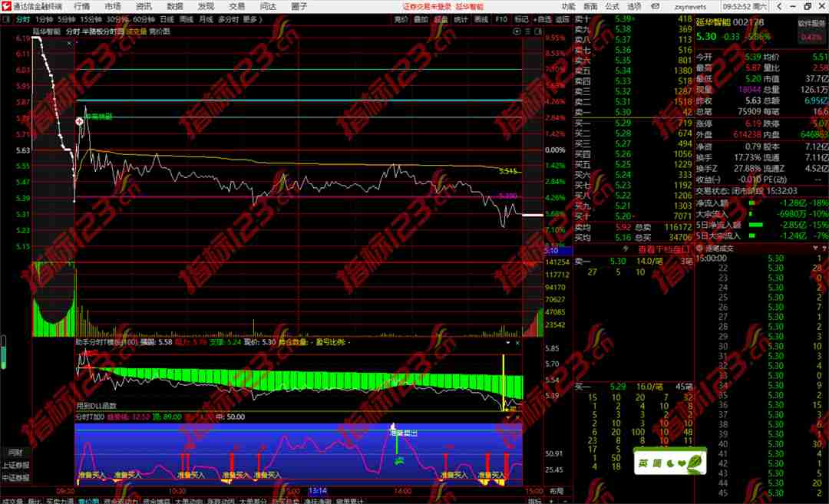Open the 行情 menu

(82, 6)
